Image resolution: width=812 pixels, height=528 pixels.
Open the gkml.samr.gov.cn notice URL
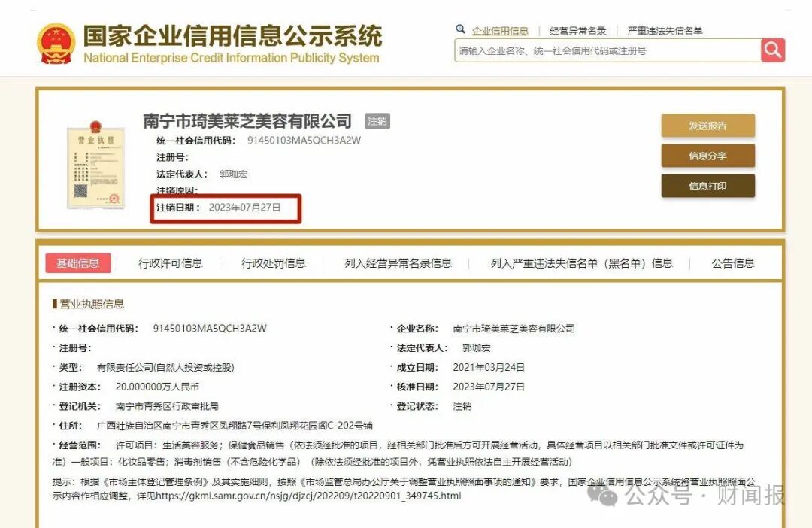(x=308, y=496)
